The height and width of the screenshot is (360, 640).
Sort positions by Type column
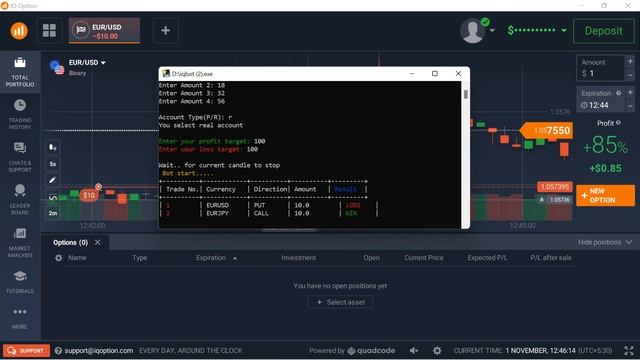click(140, 258)
